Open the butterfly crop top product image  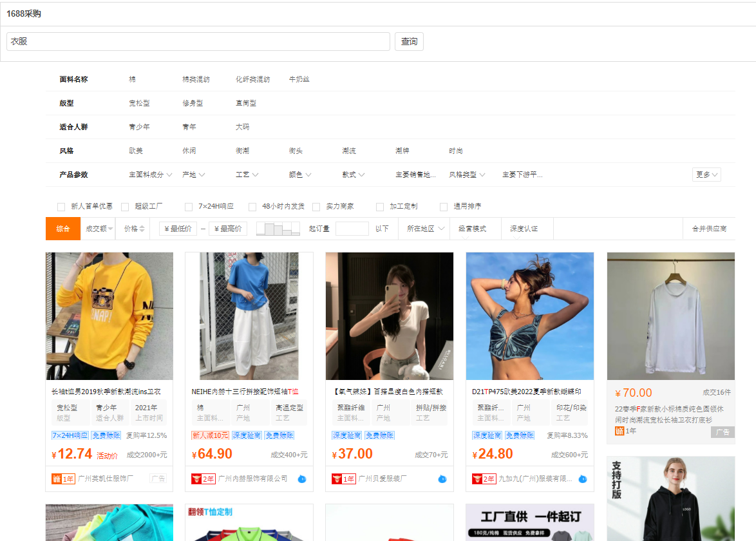530,316
